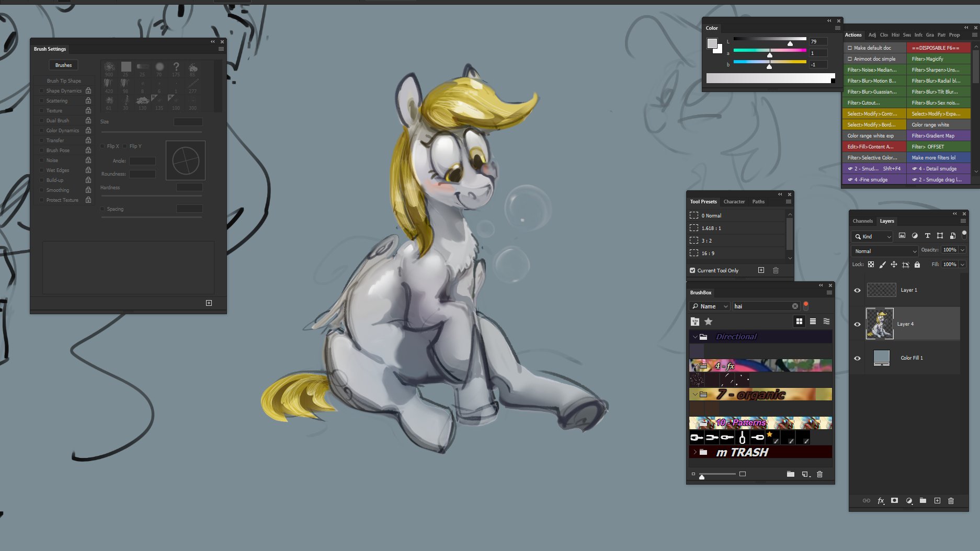The width and height of the screenshot is (980, 551).
Task: Uncheck Current Tool Only
Action: 692,270
